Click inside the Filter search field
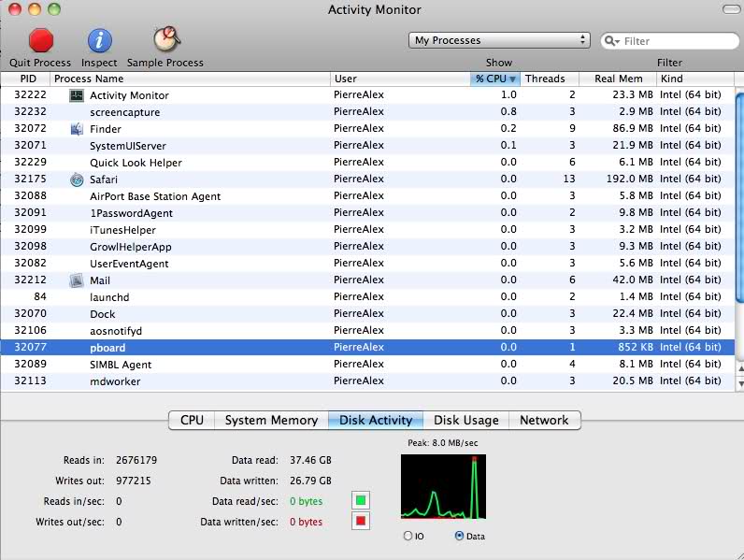This screenshot has width=744, height=560. point(670,41)
